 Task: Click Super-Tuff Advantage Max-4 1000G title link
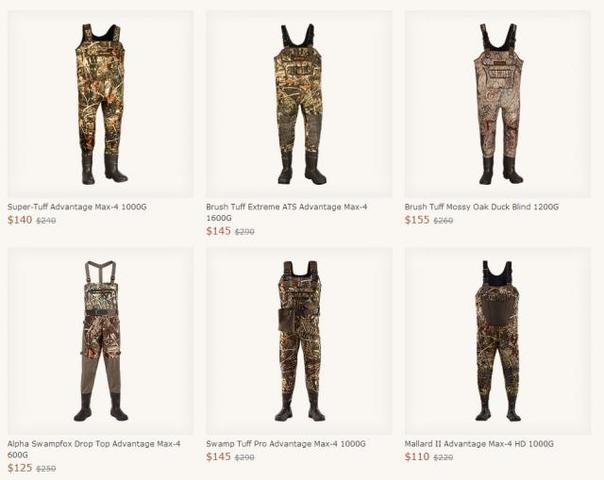pyautogui.click(x=77, y=207)
